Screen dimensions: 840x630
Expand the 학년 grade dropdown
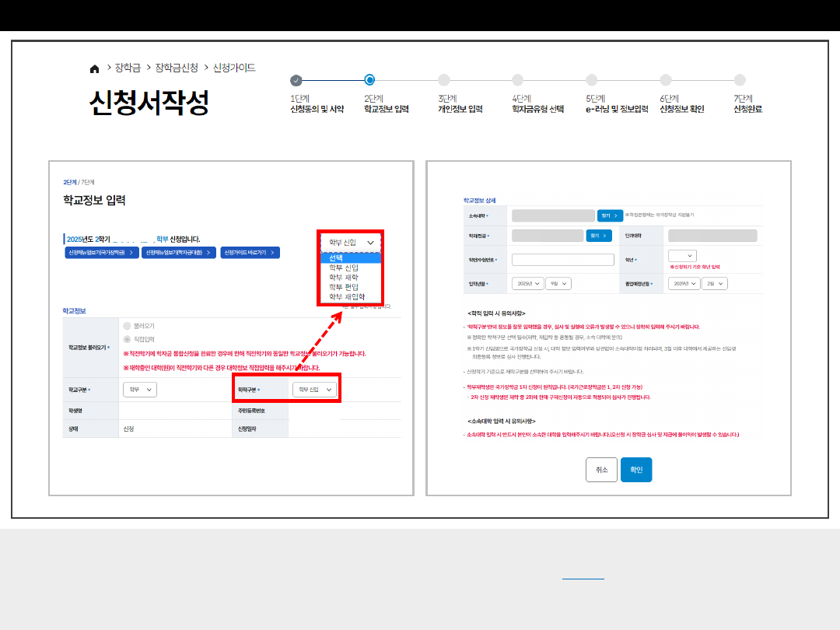[681, 256]
